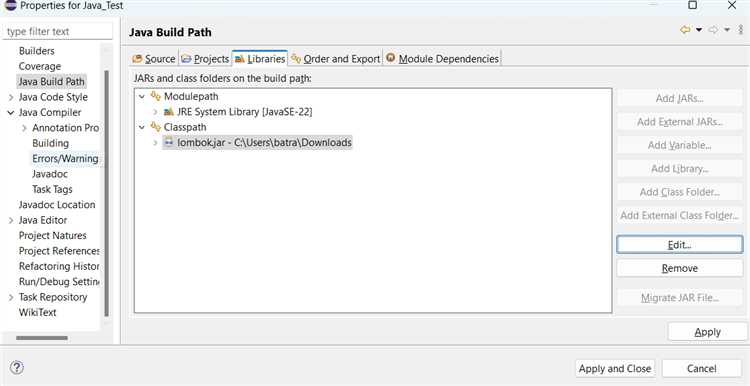Select Project References in the sidebar
The width and height of the screenshot is (750, 386).
[x=59, y=251]
